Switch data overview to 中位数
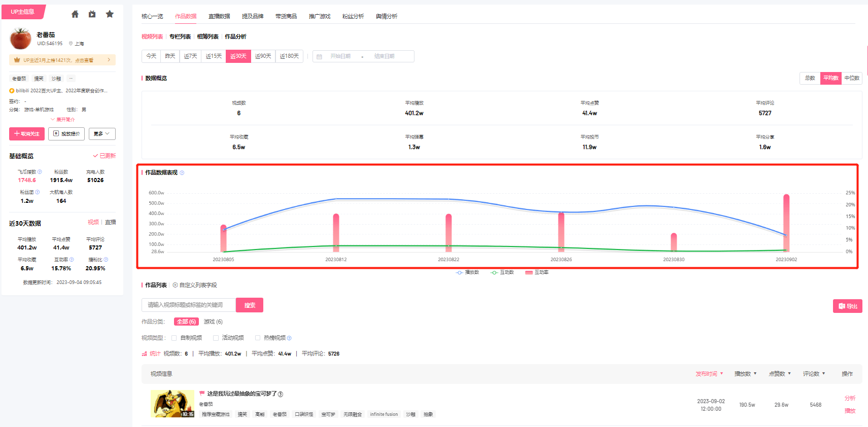The width and height of the screenshot is (868, 427). pos(852,78)
